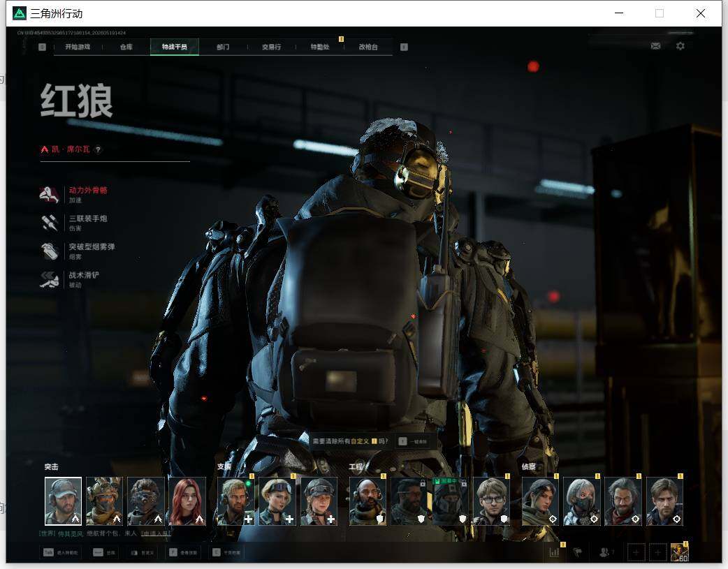Select locked bearded 工程 operator with sunglasses
Viewport: 728px width, 569px height.
(409, 501)
